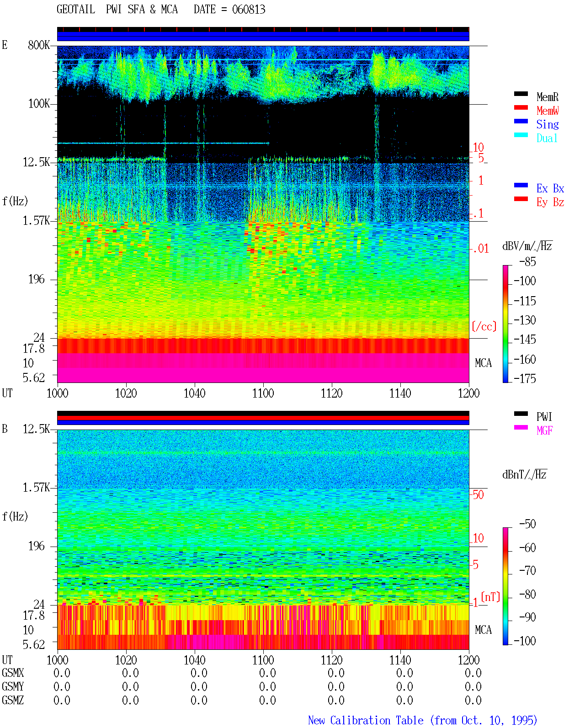Viewport: 585px width, 728px height.
Task: Click the red .01 density scale value
Action: tap(481, 249)
